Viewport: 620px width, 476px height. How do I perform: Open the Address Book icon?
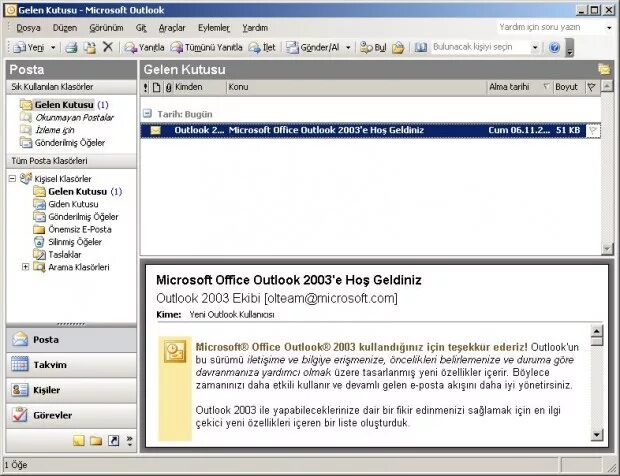[x=420, y=47]
